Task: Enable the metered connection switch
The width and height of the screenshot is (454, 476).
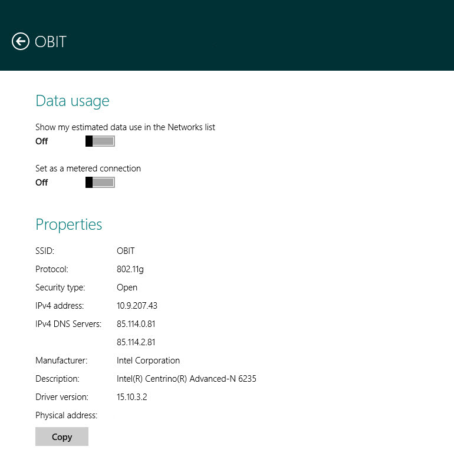Action: [x=100, y=183]
